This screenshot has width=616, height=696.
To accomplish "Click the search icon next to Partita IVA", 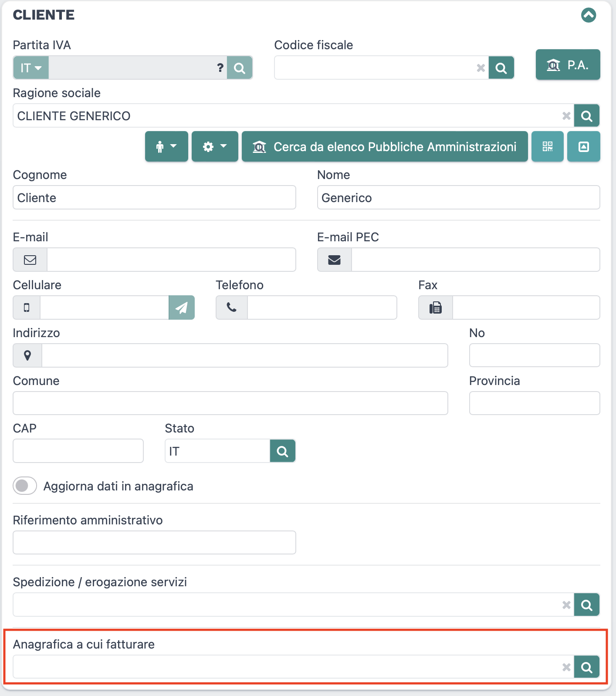I will coord(240,68).
